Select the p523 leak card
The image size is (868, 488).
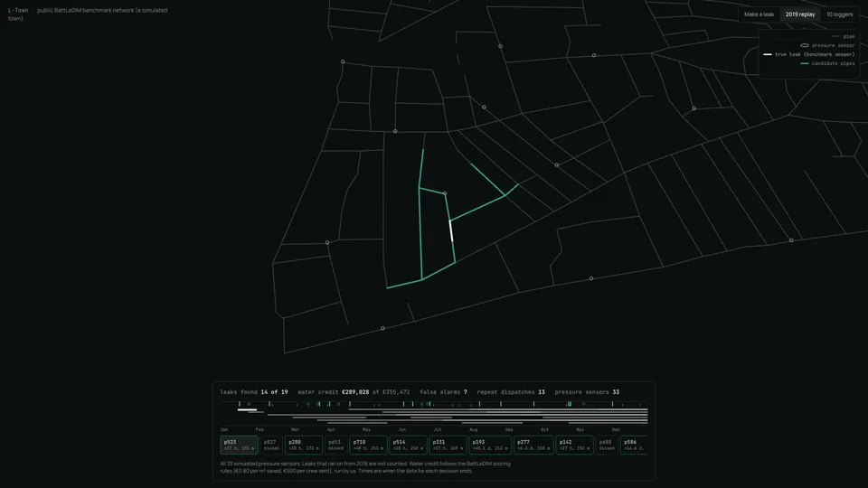coord(239,445)
